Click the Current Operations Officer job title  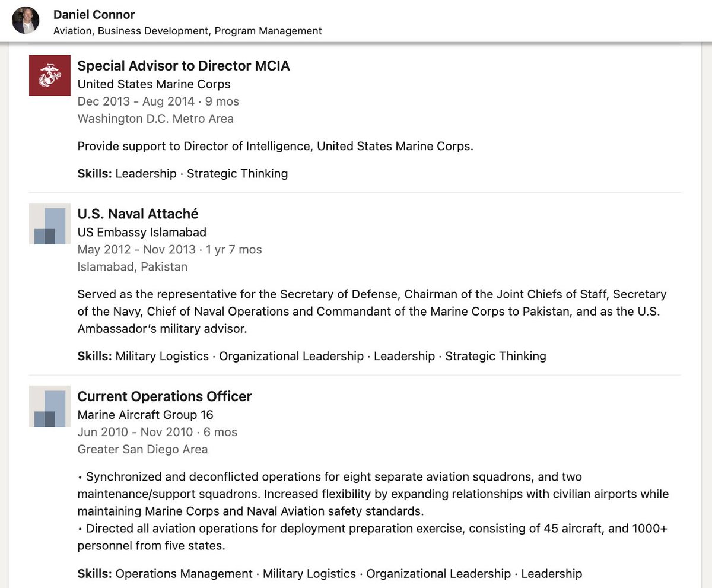[164, 396]
